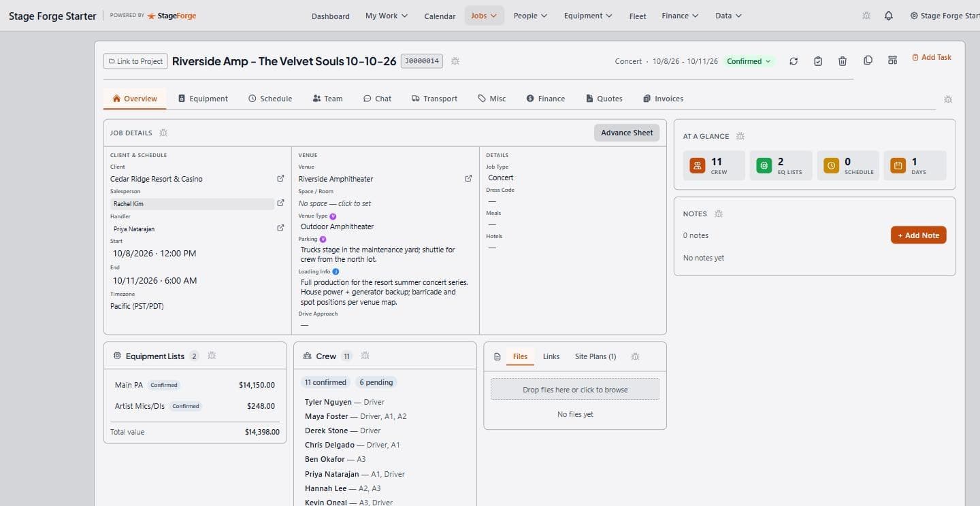Click the Add Note button
Screen dimensions: 980x506
coord(918,235)
